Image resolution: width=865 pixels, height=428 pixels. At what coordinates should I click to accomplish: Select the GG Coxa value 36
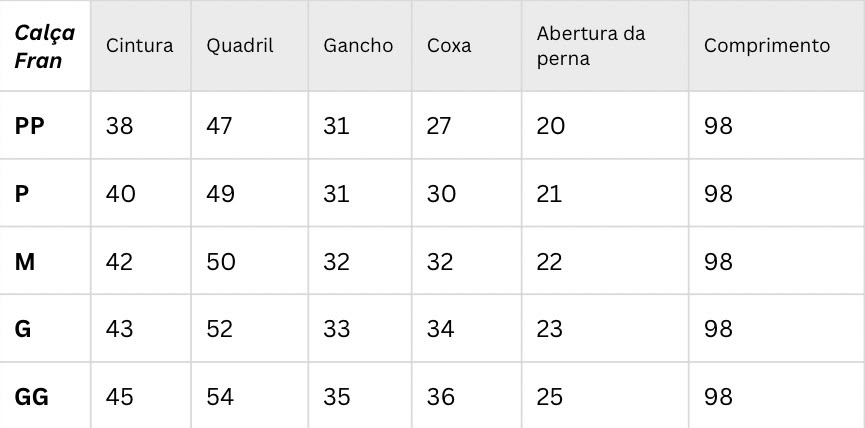click(441, 397)
